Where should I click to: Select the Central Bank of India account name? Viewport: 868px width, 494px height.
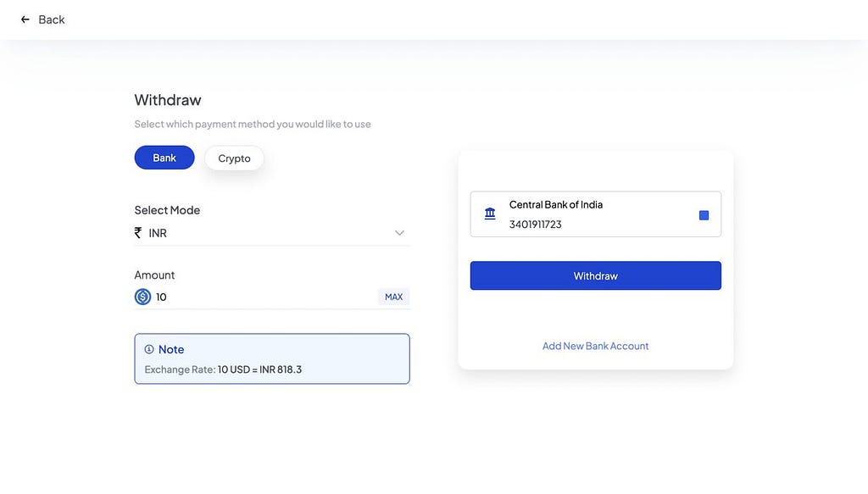[556, 205]
